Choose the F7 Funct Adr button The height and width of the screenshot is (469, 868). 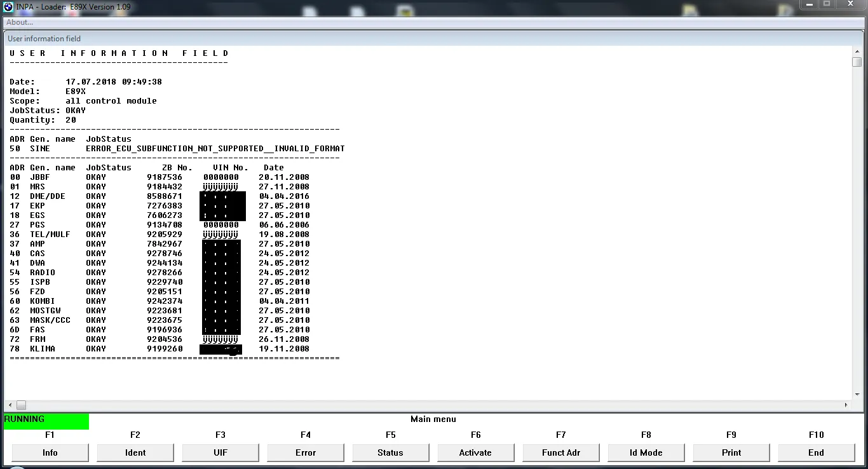(560, 452)
